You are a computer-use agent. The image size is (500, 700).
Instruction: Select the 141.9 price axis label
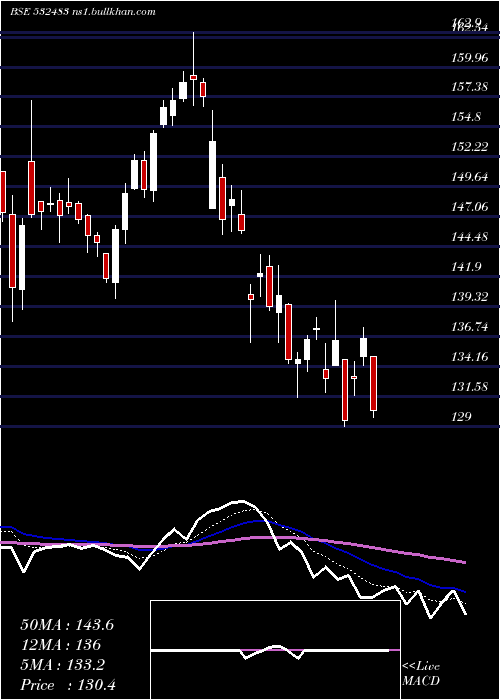(466, 267)
